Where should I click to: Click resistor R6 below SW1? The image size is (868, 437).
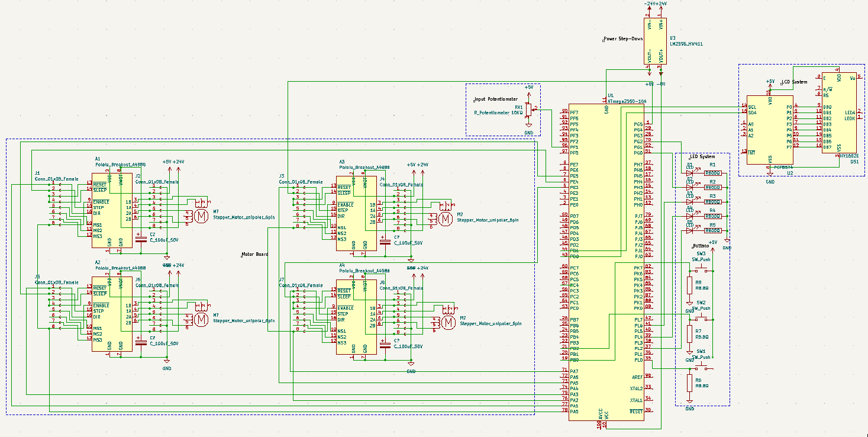coord(689,383)
